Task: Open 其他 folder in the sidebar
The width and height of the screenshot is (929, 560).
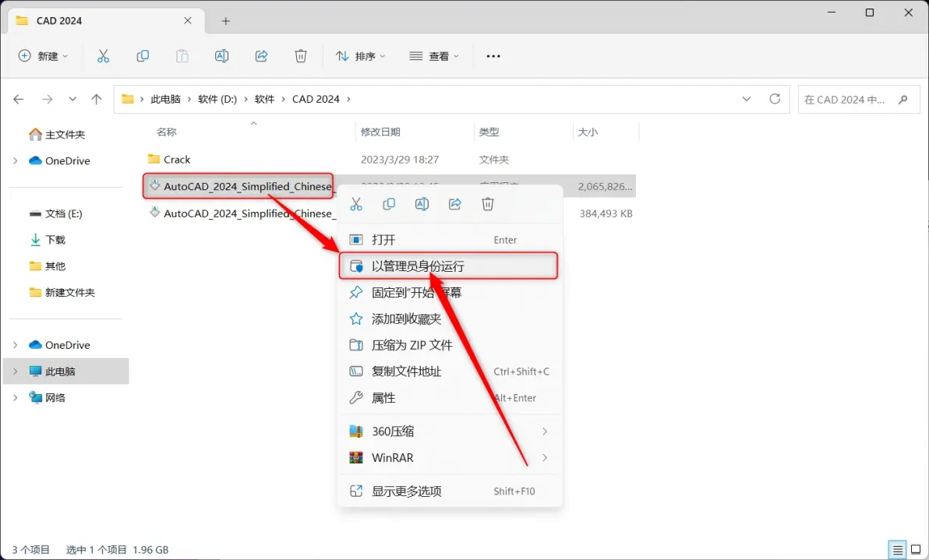Action: click(x=55, y=266)
